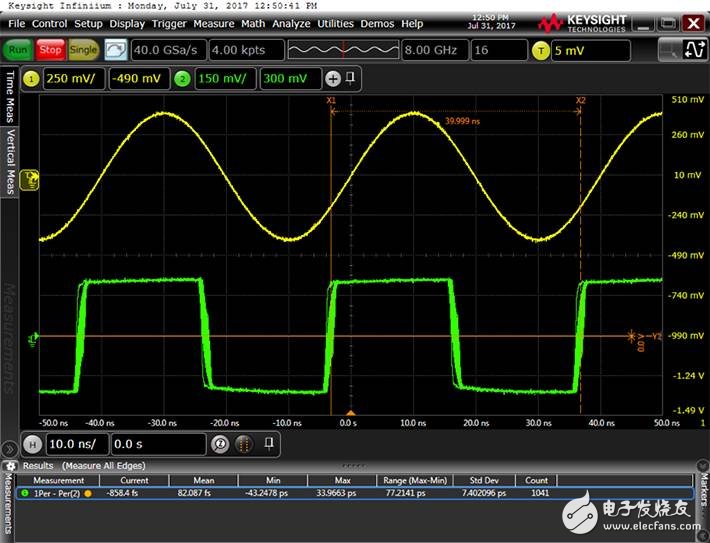This screenshot has width=710, height=543.
Task: Click the 8.00 GHz bandwidth field
Action: coord(435,50)
